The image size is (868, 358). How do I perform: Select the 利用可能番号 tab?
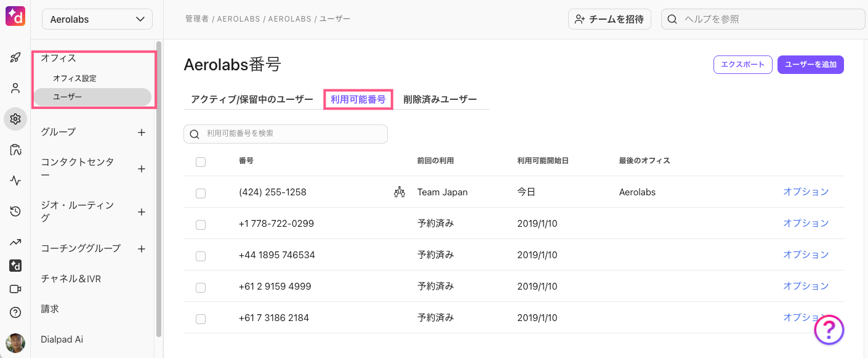[x=358, y=99]
